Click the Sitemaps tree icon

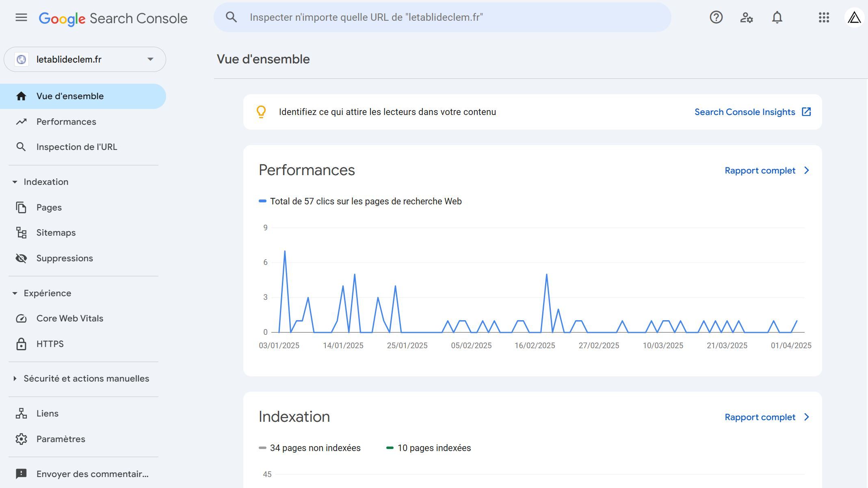[21, 232]
